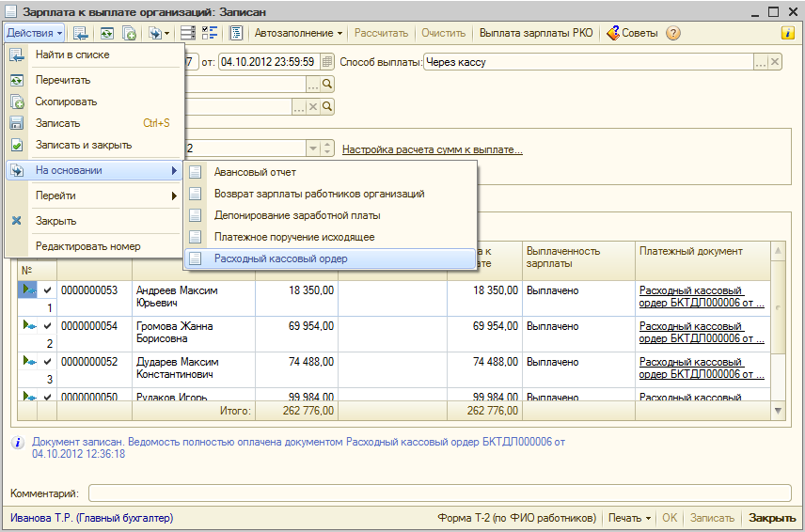Select Расходный кассовый ордер from submenu

tap(280, 258)
